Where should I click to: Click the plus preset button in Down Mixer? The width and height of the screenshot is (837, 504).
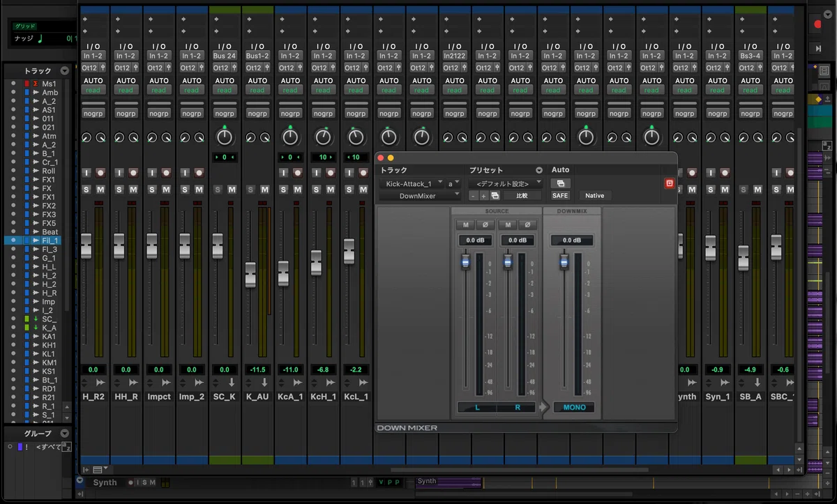(483, 196)
